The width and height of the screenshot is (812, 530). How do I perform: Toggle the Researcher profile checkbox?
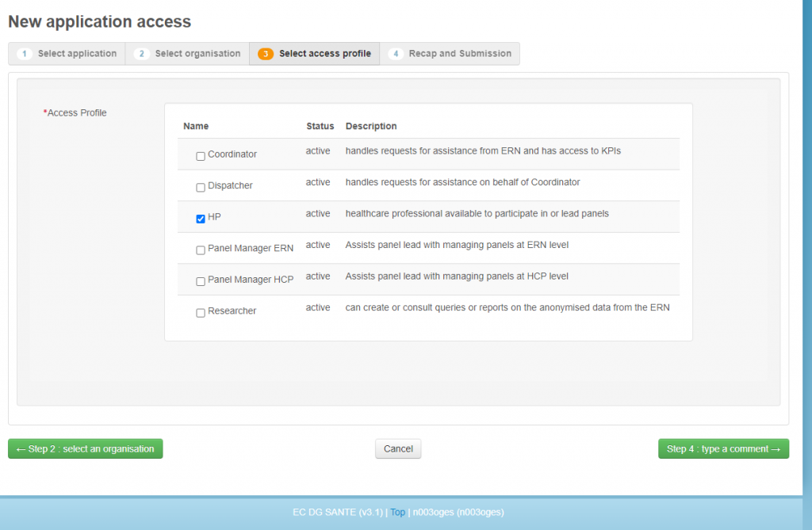click(x=201, y=313)
